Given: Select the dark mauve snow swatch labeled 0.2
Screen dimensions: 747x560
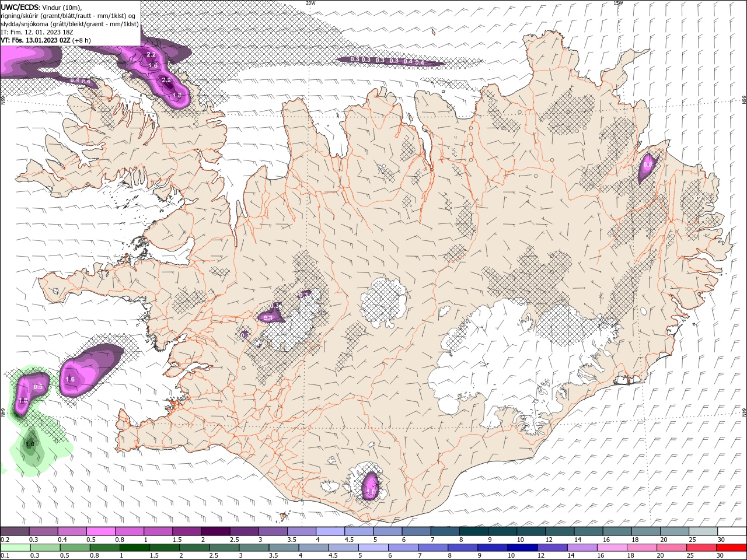Looking at the screenshot, I should 15,531.
